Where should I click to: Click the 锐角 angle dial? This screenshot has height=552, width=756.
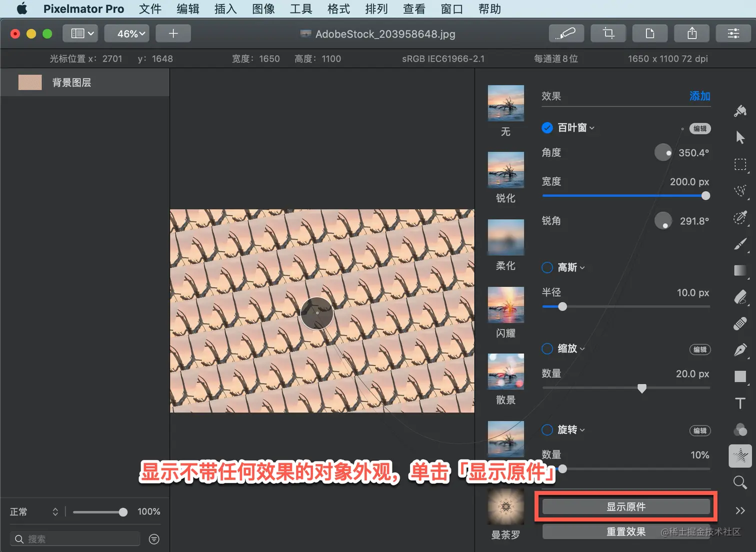(x=663, y=220)
